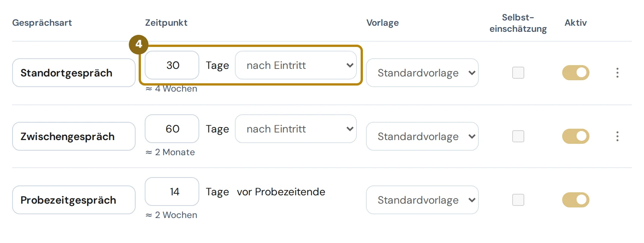Open Standardvorlage dropdown for Probezeitgespräch
Image resolution: width=644 pixels, height=243 pixels.
[422, 200]
